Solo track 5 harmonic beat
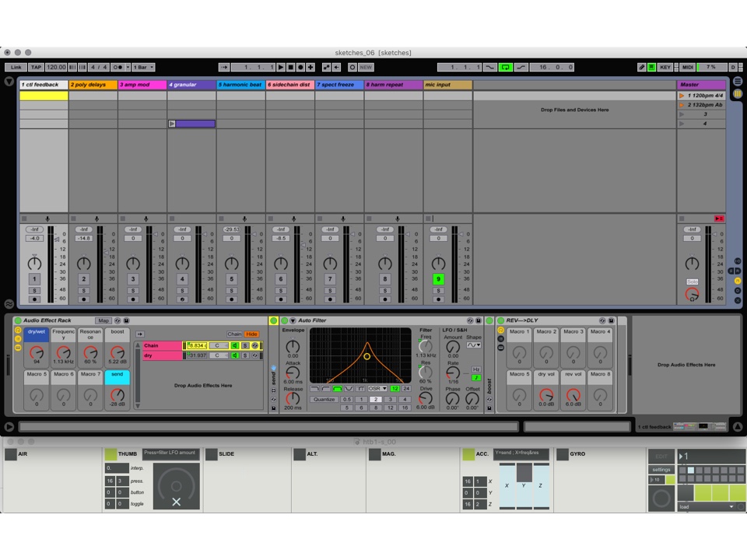The image size is (747, 560). click(x=232, y=290)
